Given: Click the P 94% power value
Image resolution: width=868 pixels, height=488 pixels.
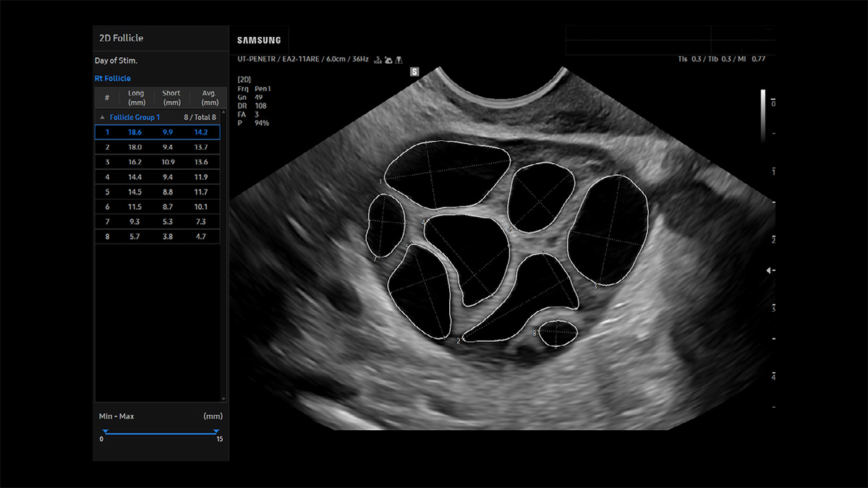Looking at the screenshot, I should pyautogui.click(x=253, y=122).
